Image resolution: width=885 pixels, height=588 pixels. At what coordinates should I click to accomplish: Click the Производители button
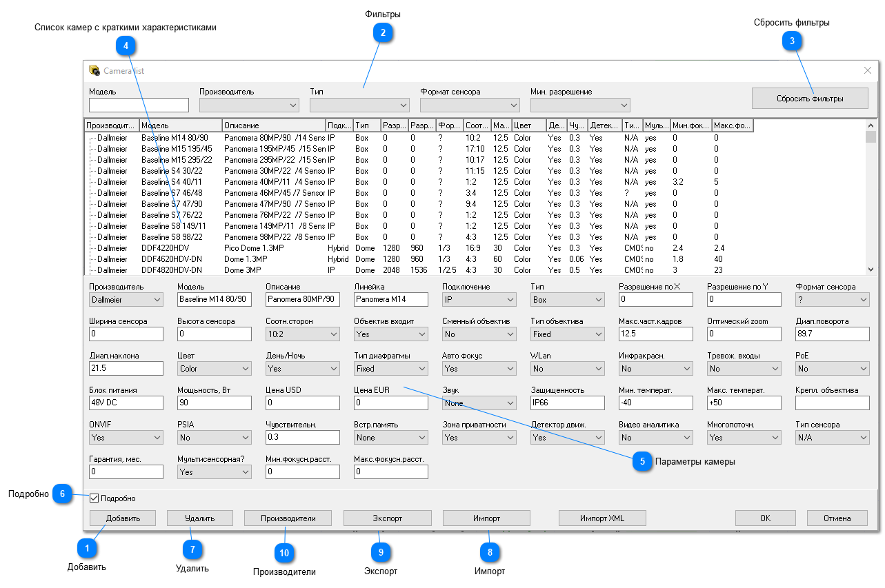click(x=288, y=518)
